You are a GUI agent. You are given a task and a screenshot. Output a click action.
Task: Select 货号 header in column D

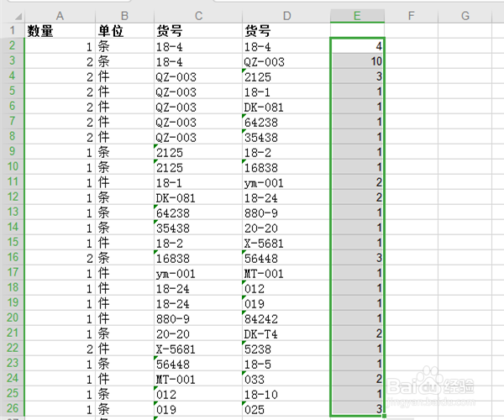286,31
